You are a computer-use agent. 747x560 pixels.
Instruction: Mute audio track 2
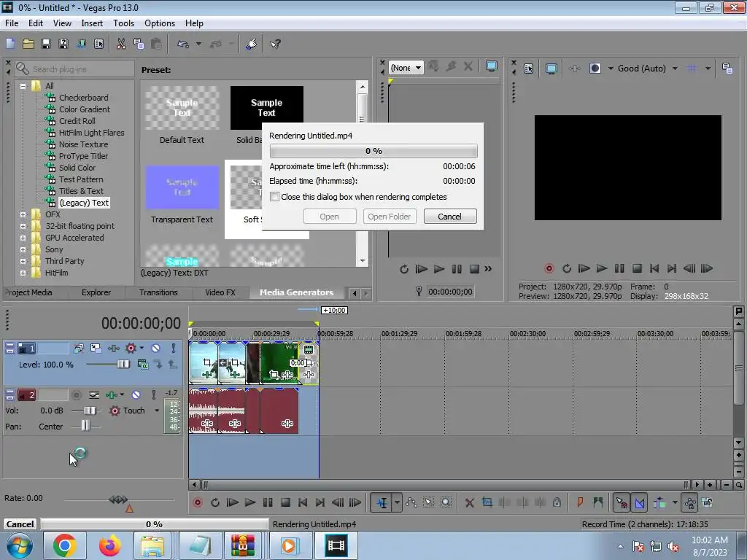click(x=136, y=394)
